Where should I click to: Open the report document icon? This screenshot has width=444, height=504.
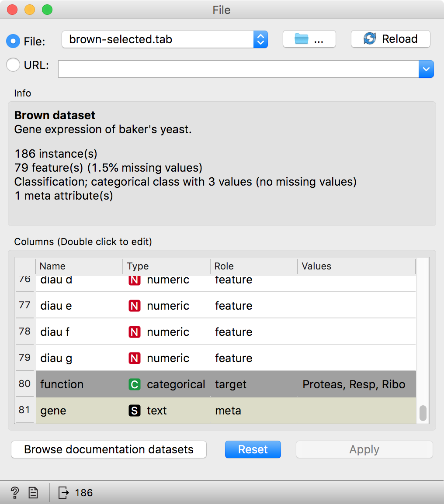(33, 493)
